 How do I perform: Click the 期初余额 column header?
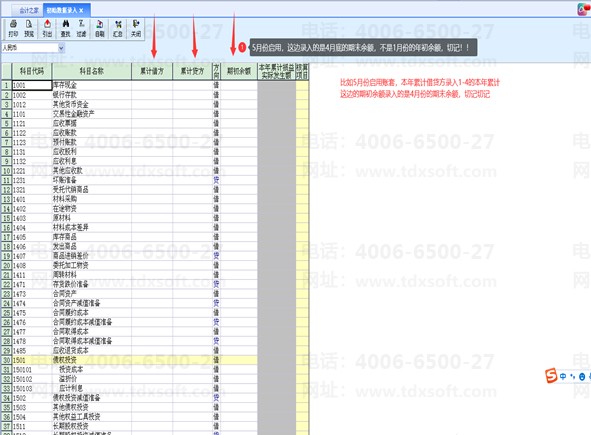click(x=239, y=71)
